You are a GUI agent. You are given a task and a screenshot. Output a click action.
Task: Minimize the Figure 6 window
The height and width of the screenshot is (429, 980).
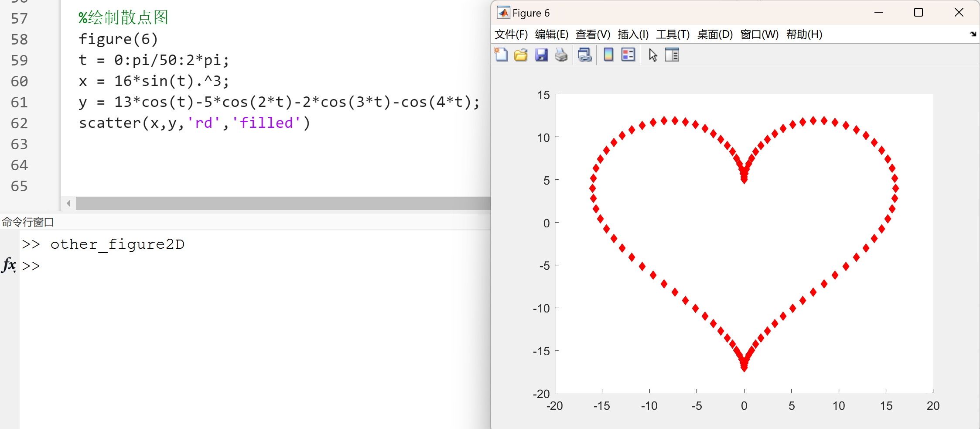[x=879, y=13]
